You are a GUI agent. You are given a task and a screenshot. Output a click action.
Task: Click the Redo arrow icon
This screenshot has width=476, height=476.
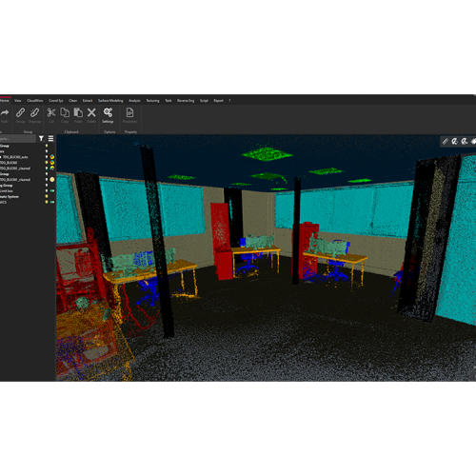pos(5,112)
